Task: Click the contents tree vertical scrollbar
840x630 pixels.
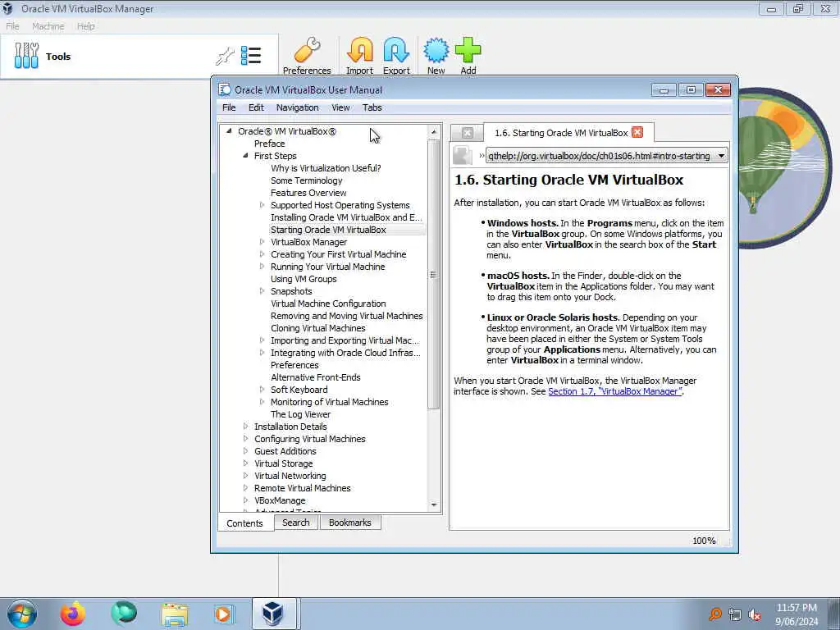Action: (434, 275)
